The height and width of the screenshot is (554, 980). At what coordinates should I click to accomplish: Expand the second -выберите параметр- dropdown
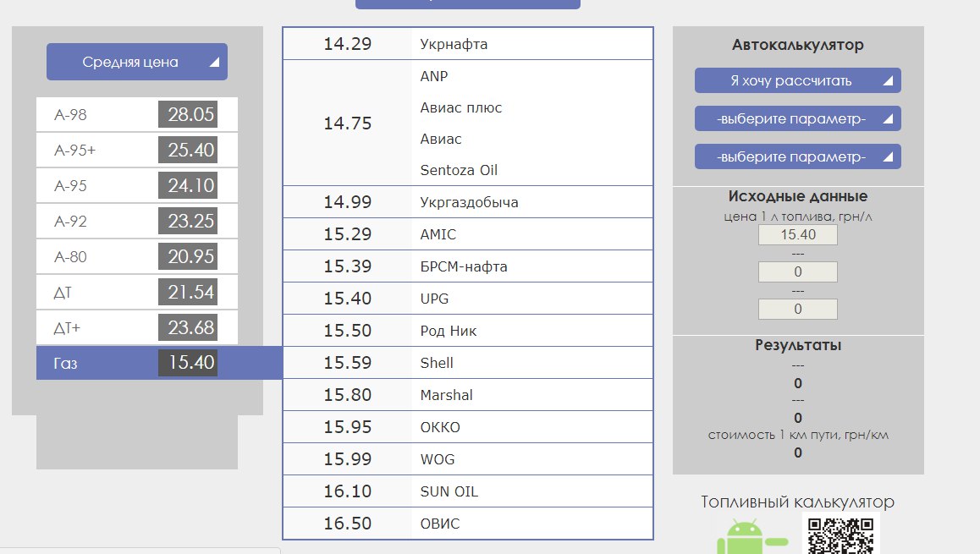(x=797, y=156)
